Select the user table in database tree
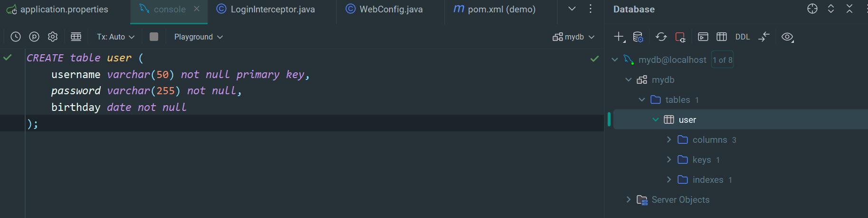 pyautogui.click(x=687, y=119)
